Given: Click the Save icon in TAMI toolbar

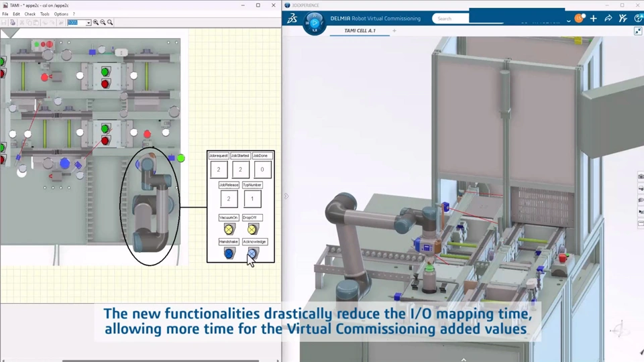Looking at the screenshot, I should click(5, 23).
